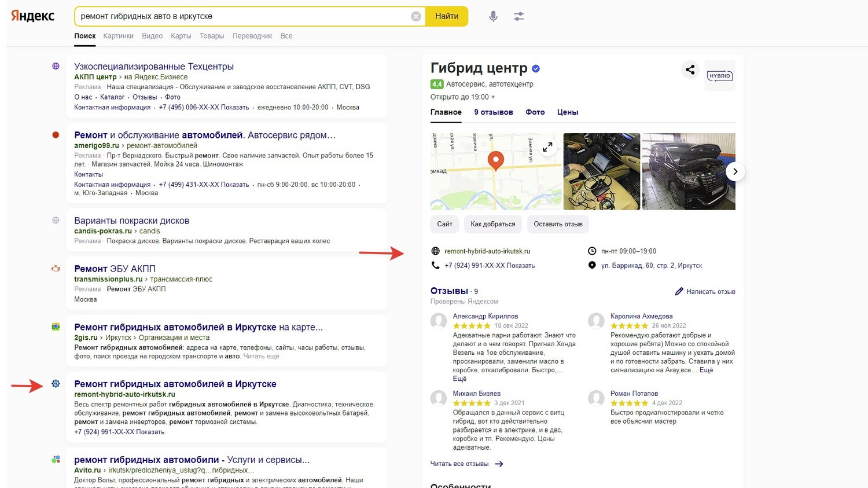
Task: Open the HYBRID company logo
Action: (x=720, y=76)
